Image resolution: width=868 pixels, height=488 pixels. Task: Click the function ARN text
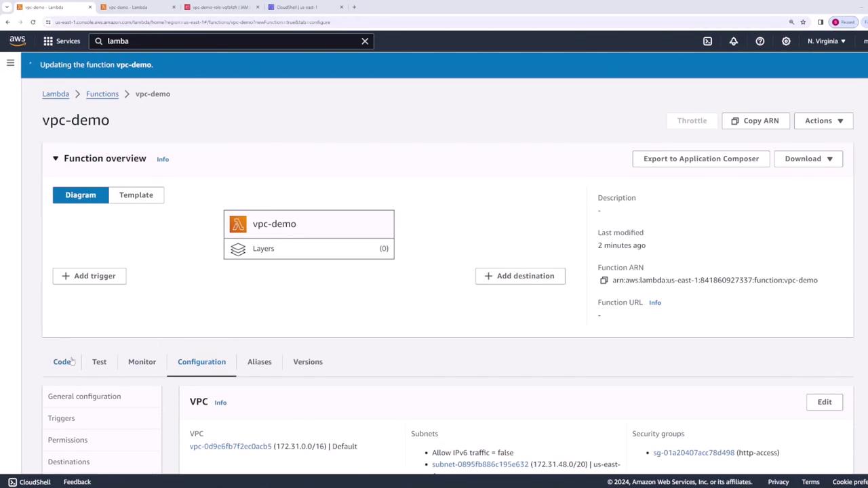(715, 280)
